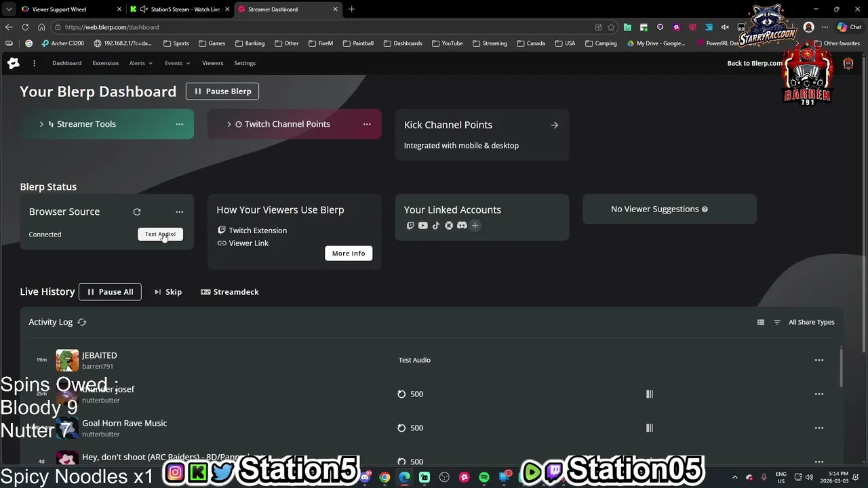Click the volume icon in system tray
Image resolution: width=868 pixels, height=488 pixels.
[x=809, y=477]
